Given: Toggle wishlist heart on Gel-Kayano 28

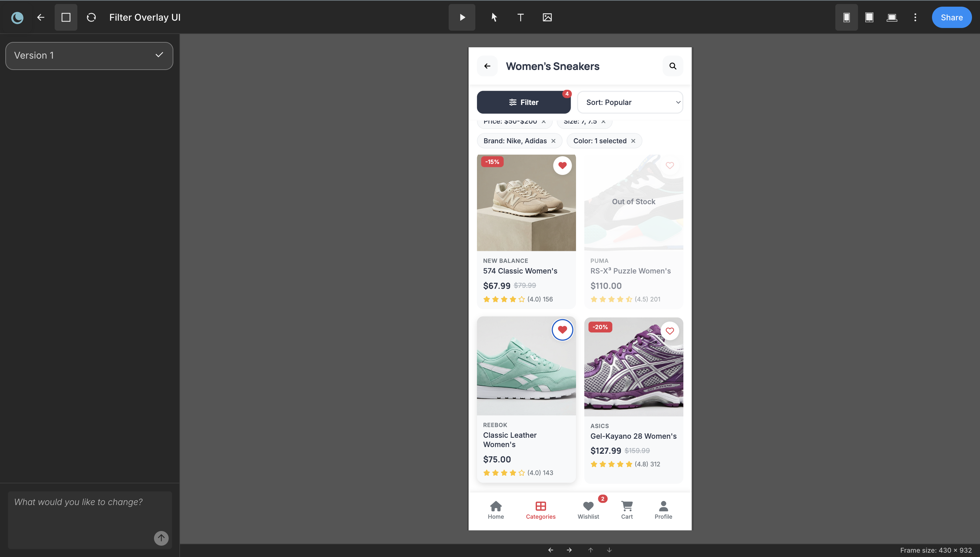Looking at the screenshot, I should 670,330.
